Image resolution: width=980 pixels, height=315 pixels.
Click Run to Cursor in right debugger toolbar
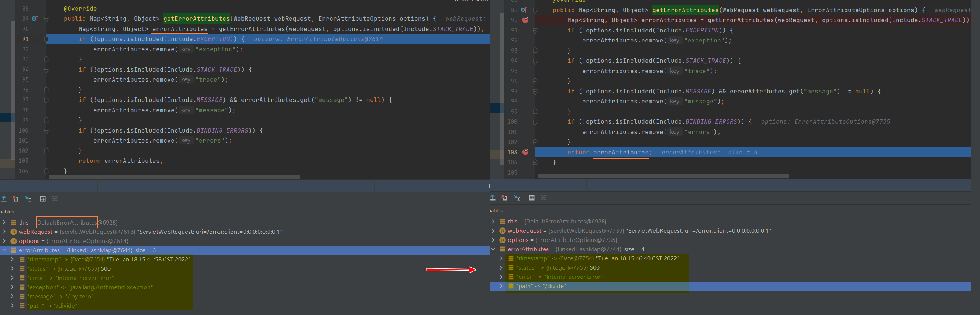click(x=517, y=197)
